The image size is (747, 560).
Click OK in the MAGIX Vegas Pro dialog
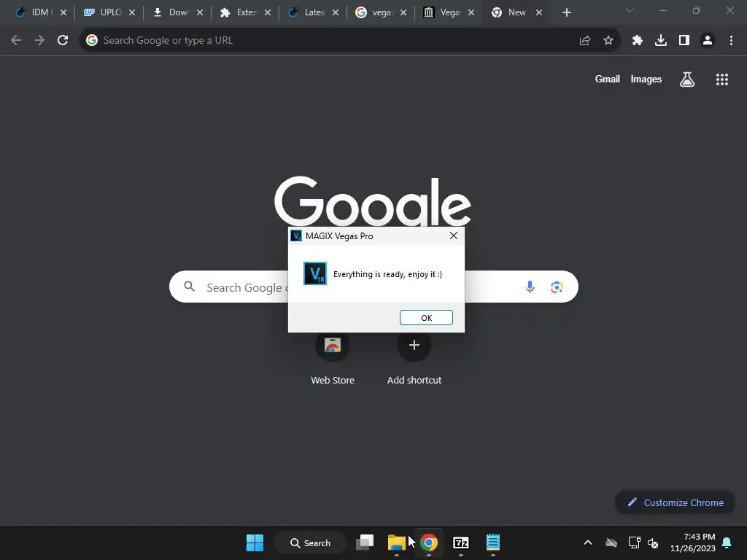pyautogui.click(x=426, y=318)
